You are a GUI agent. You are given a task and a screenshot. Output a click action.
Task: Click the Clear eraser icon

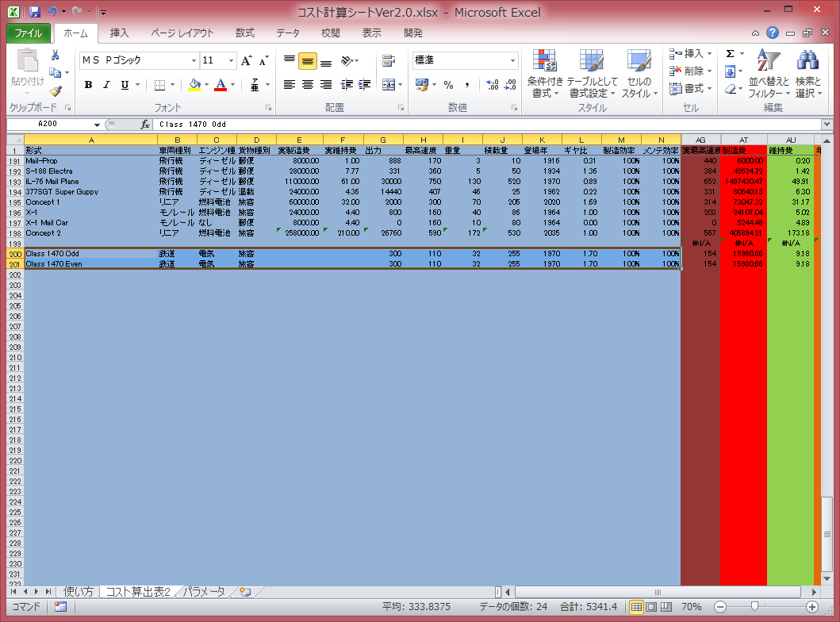731,89
